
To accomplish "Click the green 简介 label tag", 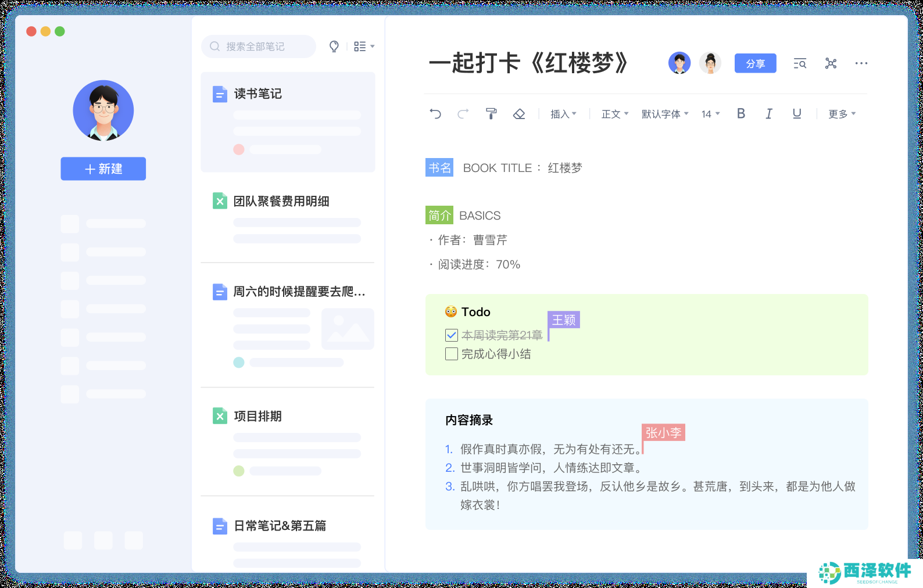I will click(x=439, y=216).
